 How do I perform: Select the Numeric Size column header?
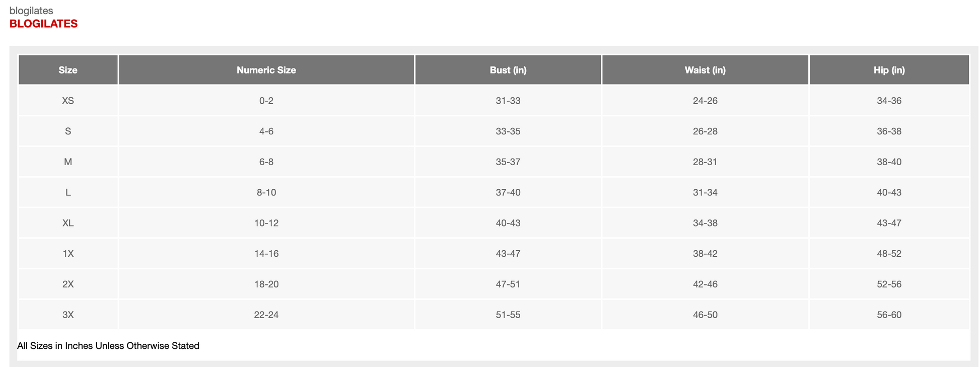266,70
